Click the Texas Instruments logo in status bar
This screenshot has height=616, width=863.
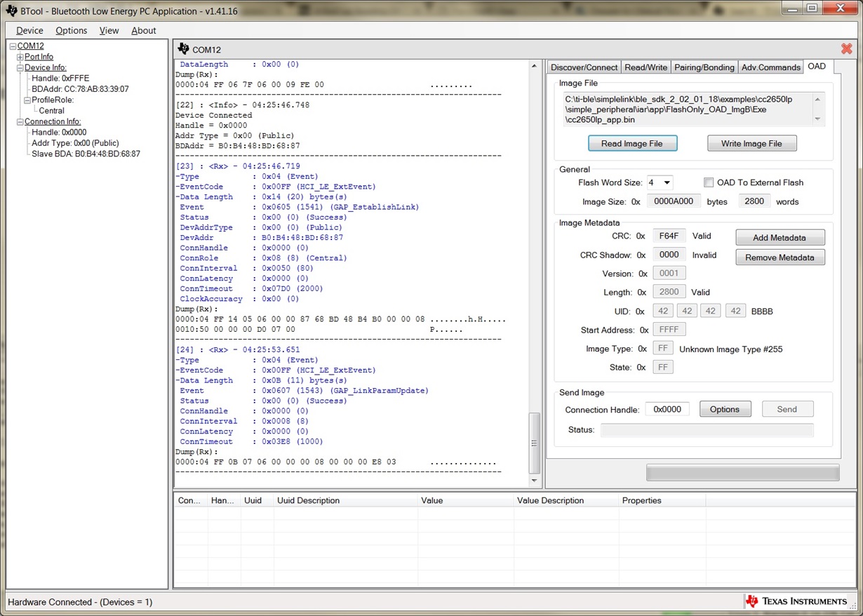(x=796, y=601)
